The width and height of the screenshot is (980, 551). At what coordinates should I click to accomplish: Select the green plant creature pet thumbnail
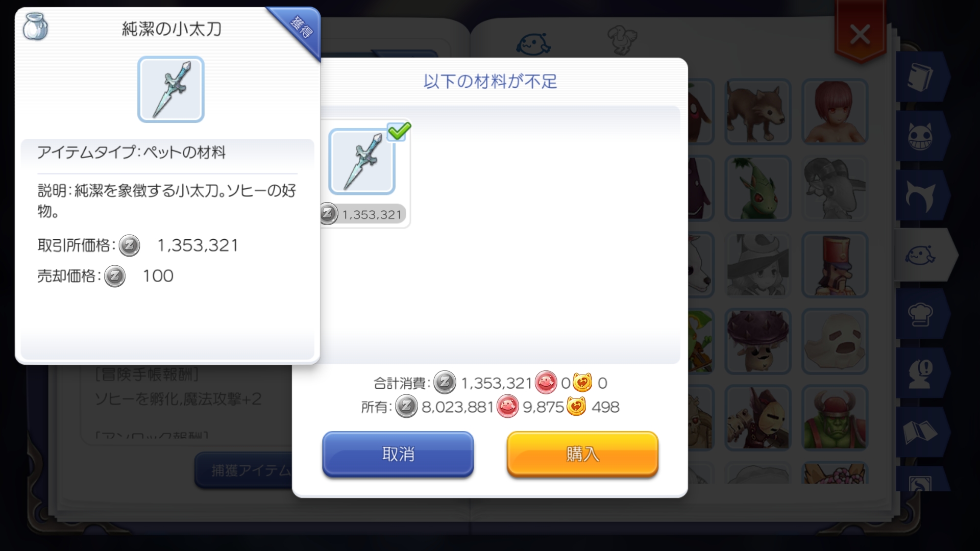(757, 188)
